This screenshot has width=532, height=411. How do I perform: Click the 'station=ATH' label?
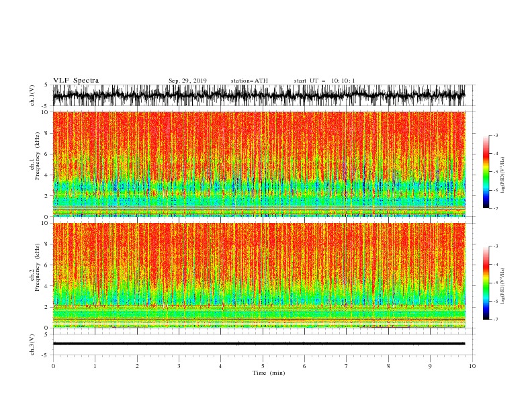click(x=249, y=81)
